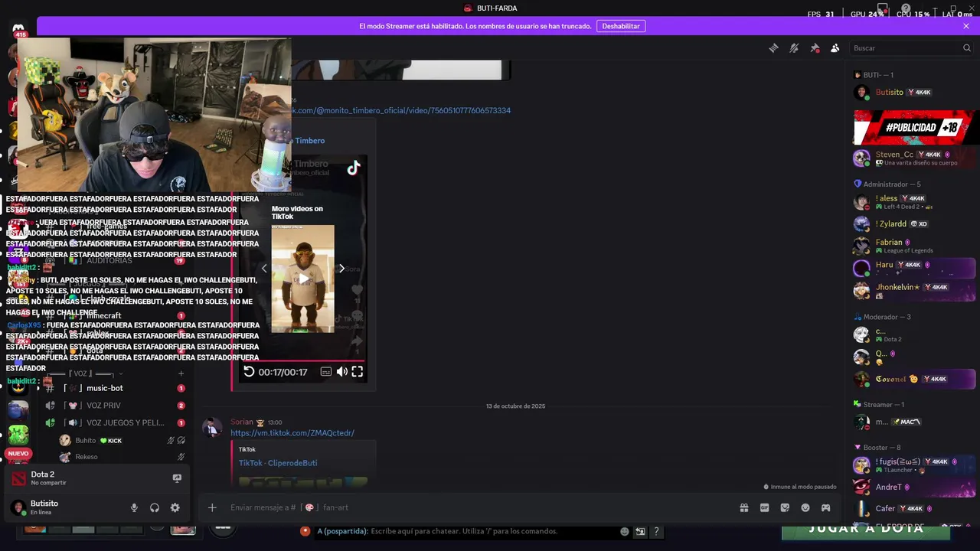
Task: Toggle the notification bell in channel header
Action: [x=794, y=48]
